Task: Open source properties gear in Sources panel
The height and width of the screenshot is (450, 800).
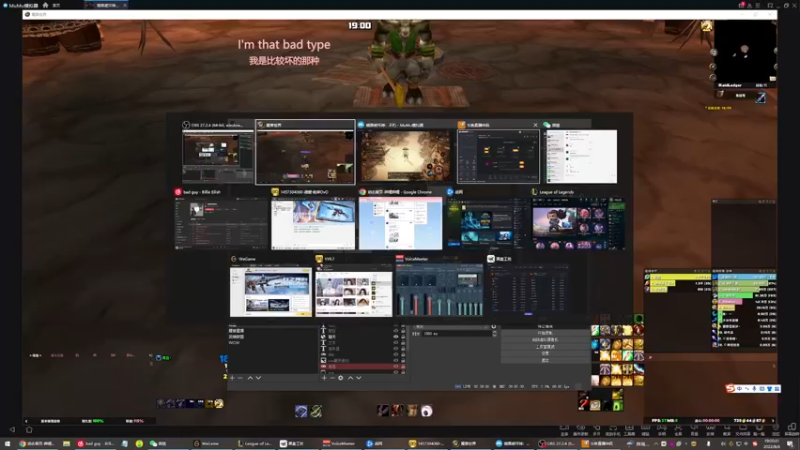Action: 341,378
